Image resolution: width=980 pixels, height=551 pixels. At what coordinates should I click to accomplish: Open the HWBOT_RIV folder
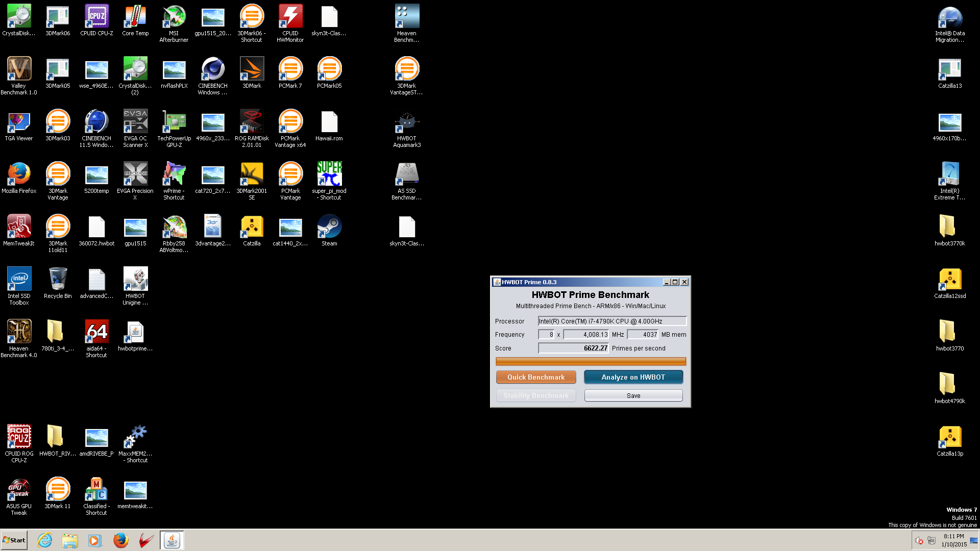coord(58,441)
